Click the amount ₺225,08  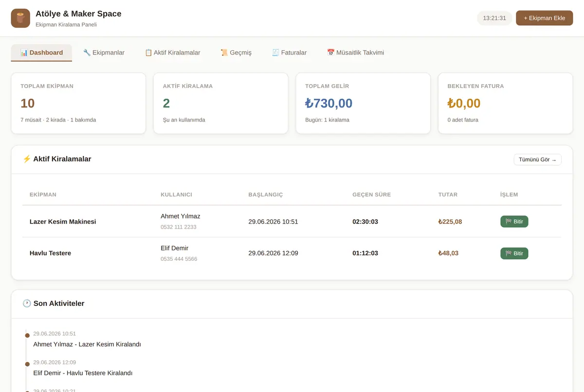click(450, 221)
